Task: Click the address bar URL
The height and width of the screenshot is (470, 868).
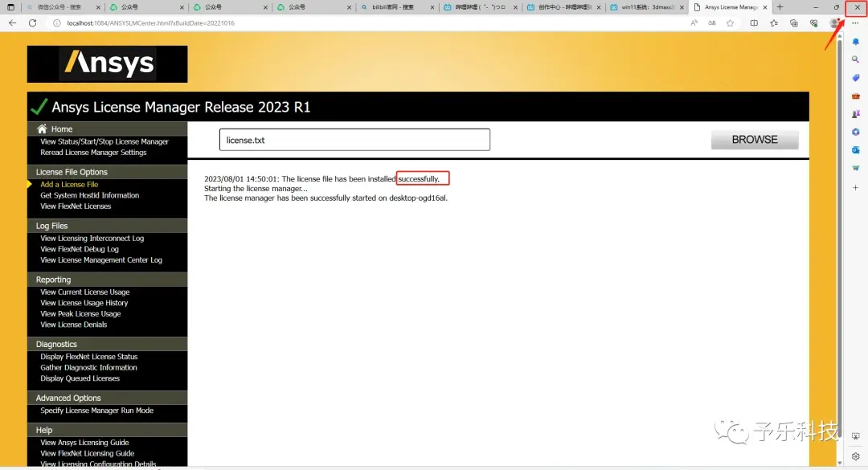Action: (150, 23)
